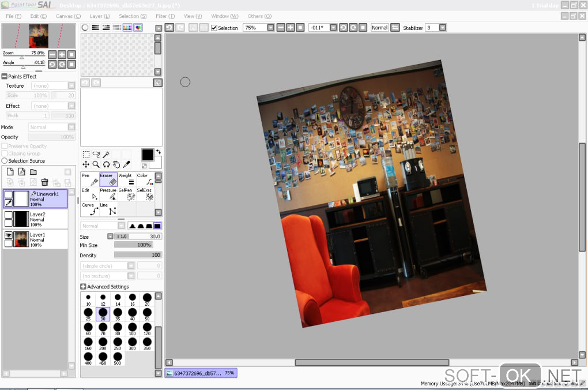Open the Canvas menu
Image resolution: width=588 pixels, height=390 pixels.
(x=68, y=16)
